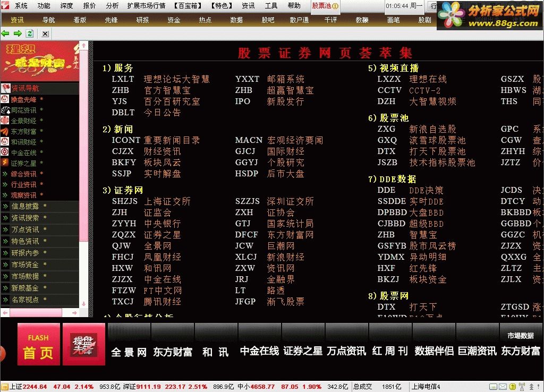Click the yellow upload icon in the status bar

click(x=513, y=387)
